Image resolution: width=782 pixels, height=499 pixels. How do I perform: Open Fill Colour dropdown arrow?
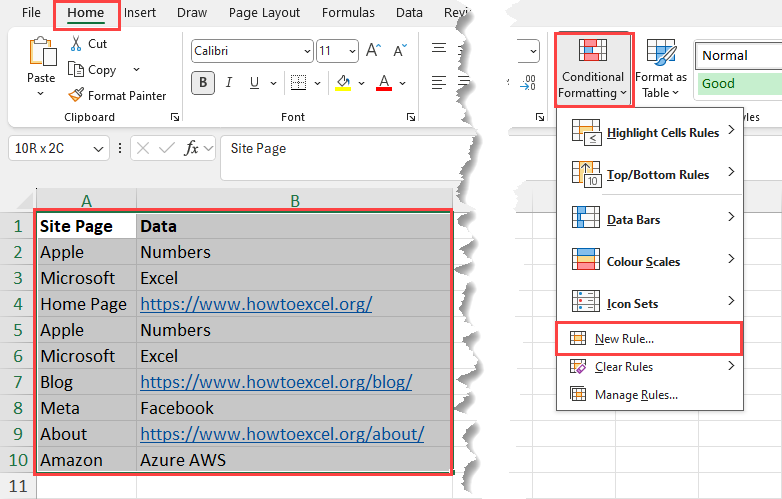362,83
